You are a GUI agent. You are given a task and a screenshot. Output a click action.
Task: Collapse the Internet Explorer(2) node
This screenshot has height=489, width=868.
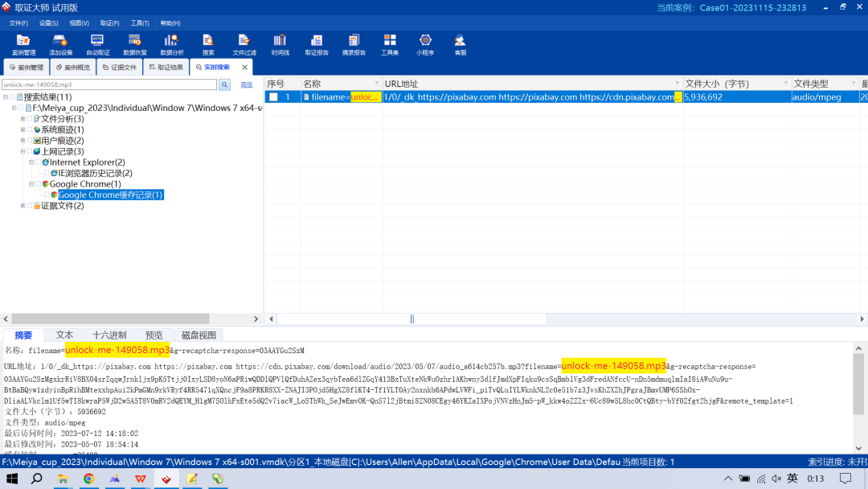[x=31, y=162]
